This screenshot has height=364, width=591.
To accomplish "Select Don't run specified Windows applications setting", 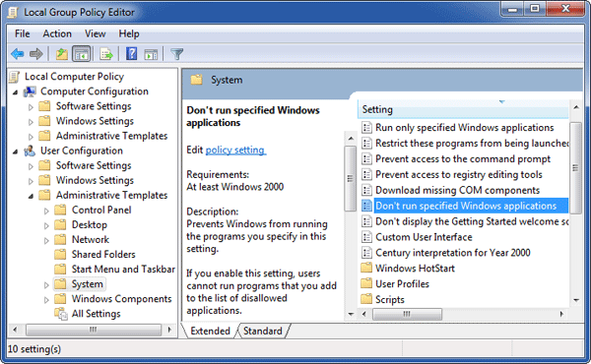I will coord(466,206).
